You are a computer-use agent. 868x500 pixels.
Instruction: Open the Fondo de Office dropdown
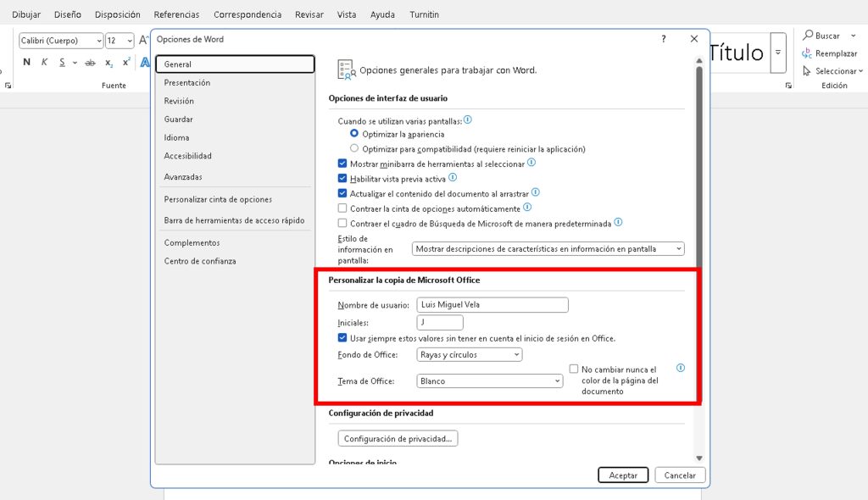click(x=470, y=355)
